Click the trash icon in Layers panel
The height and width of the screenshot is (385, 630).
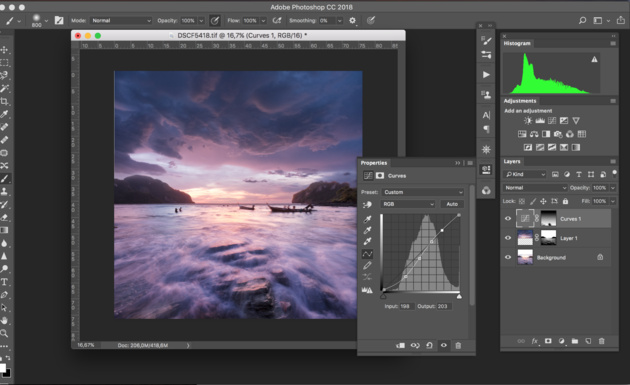point(601,341)
